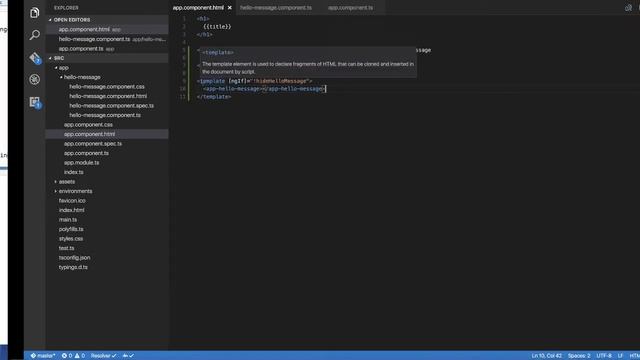Click Ln 10, Col 42 cursor position

547,356
